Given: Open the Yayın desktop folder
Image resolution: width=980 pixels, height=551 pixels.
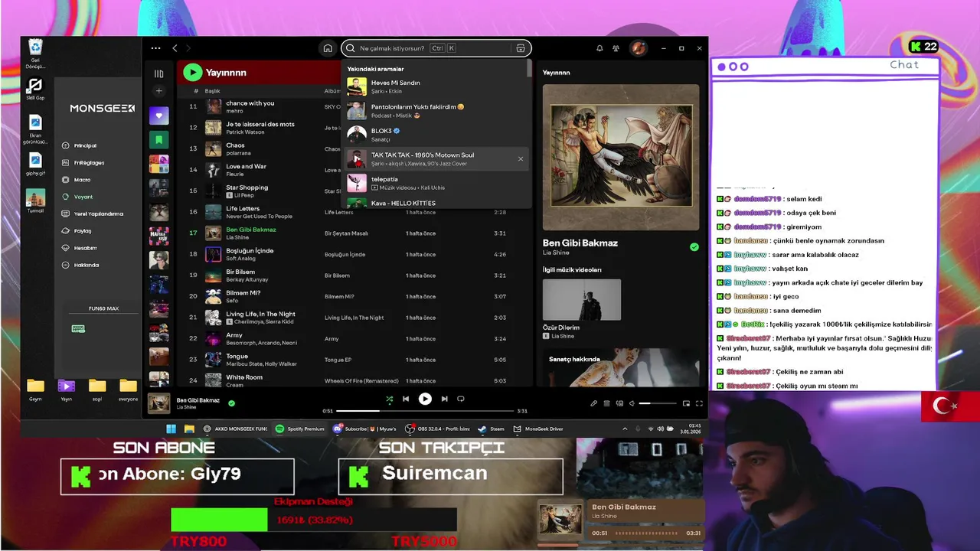Looking at the screenshot, I should (x=67, y=390).
